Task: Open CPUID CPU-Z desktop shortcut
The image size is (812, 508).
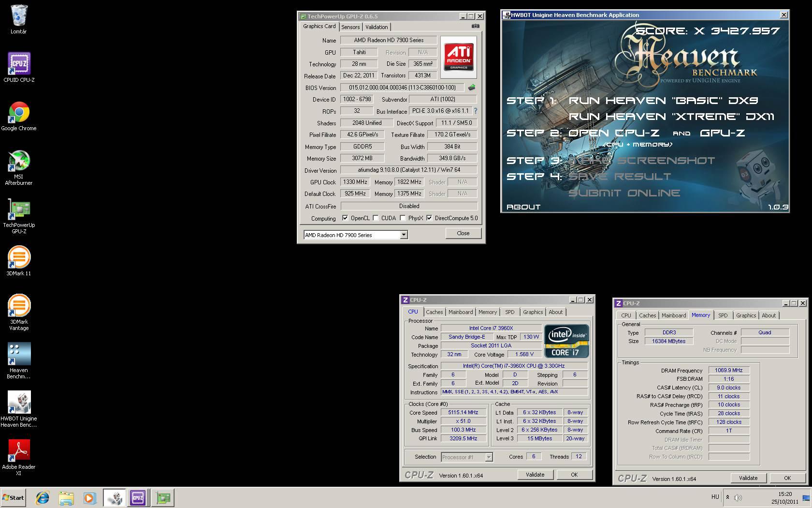Action: pyautogui.click(x=19, y=68)
